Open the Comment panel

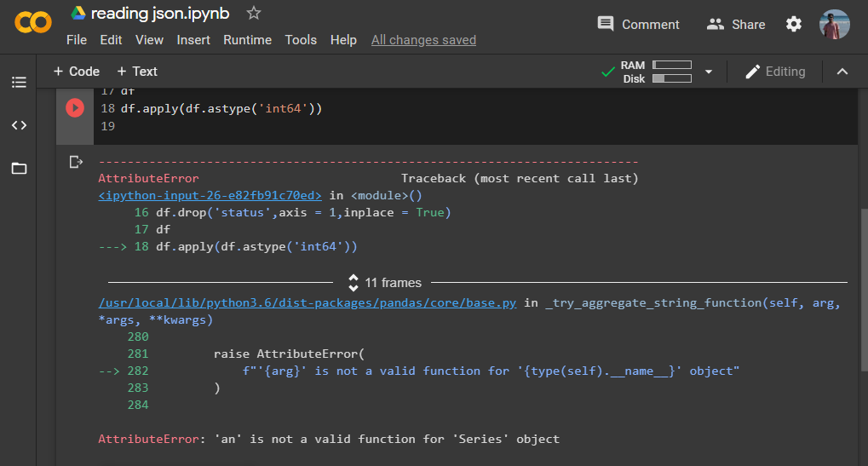[638, 24]
